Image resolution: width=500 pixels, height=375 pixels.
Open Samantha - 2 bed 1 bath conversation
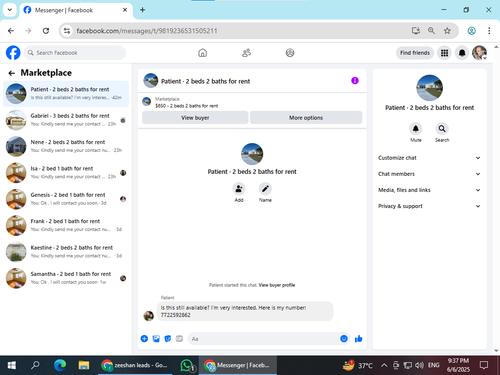(66, 278)
